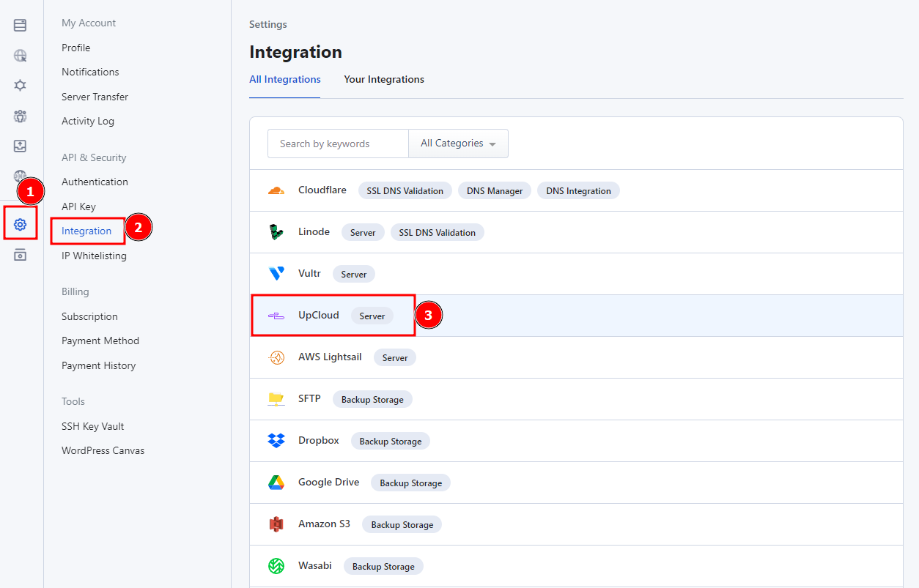
Task: Select the All Integrations tab
Action: coord(285,79)
